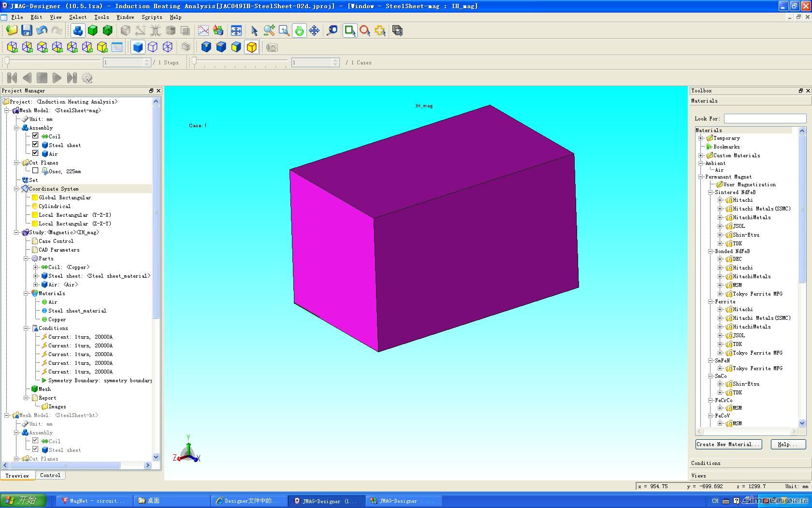The height and width of the screenshot is (508, 812).
Task: Open the Scripts menu
Action: (152, 17)
